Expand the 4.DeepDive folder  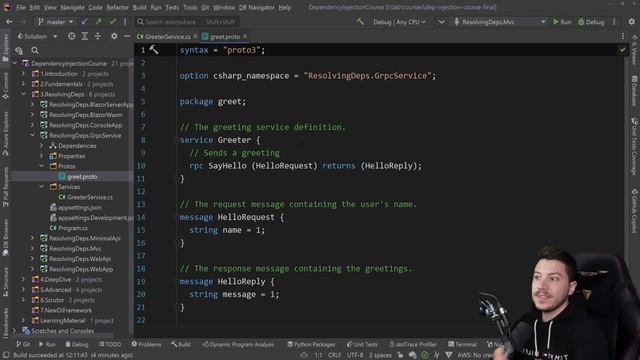click(x=23, y=279)
